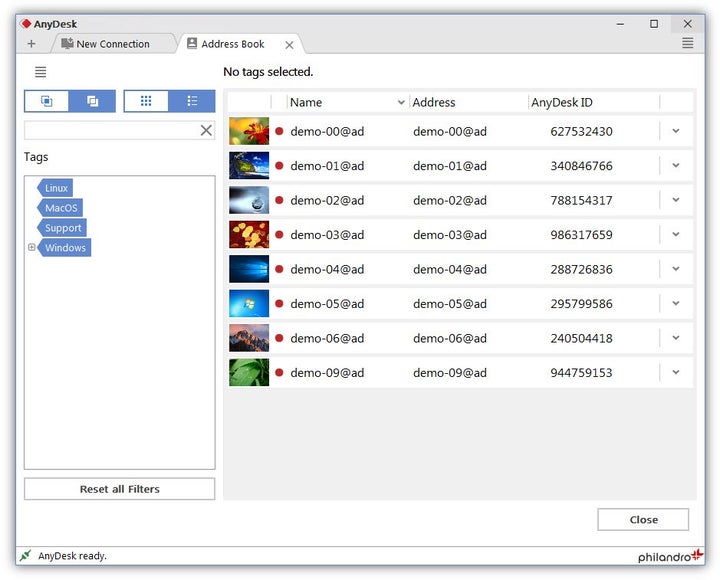The height and width of the screenshot is (580, 720).
Task: Click red offline status dot of demo-09@ad
Action: click(279, 372)
